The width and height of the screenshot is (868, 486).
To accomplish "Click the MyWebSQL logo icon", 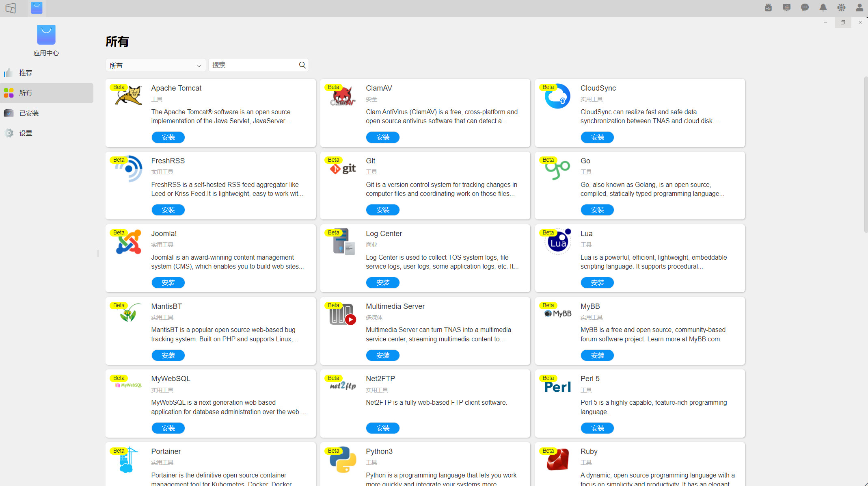I will tap(129, 385).
